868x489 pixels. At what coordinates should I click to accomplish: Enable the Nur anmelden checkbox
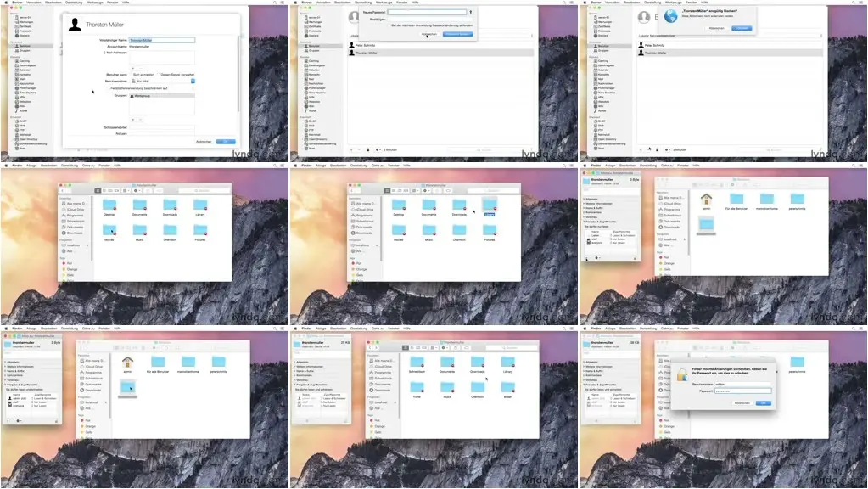(x=132, y=74)
